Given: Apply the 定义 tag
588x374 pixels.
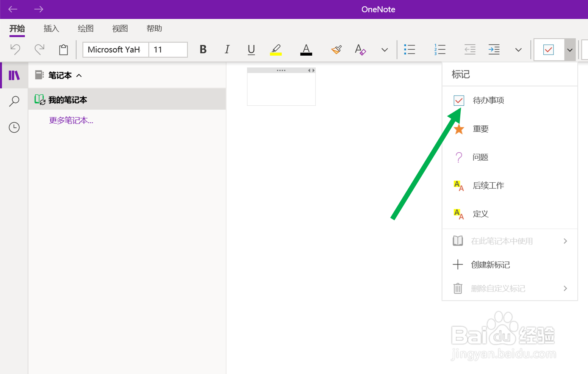Looking at the screenshot, I should pos(510,214).
